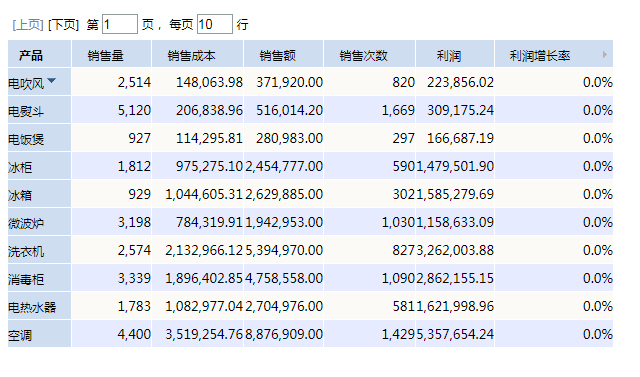Click cost cell 206,838.96
640x377 pixels.
(198, 110)
